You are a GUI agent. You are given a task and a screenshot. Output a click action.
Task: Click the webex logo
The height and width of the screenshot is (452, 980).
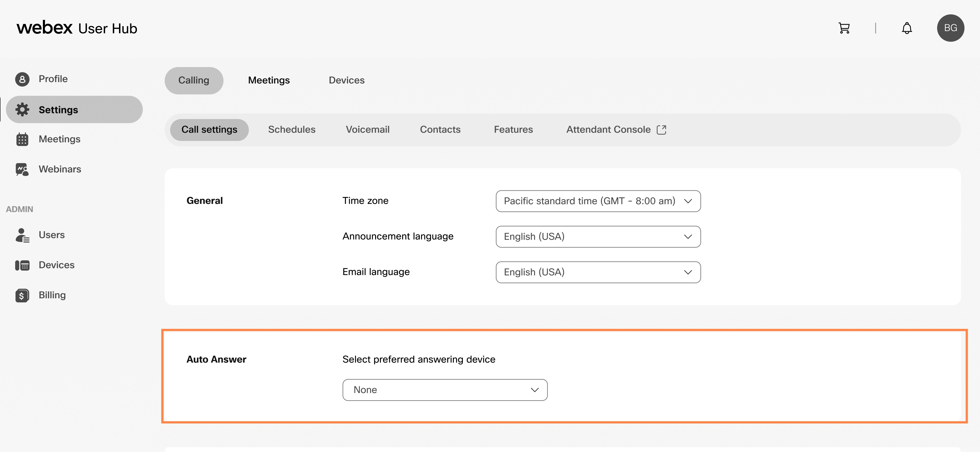[x=44, y=28]
